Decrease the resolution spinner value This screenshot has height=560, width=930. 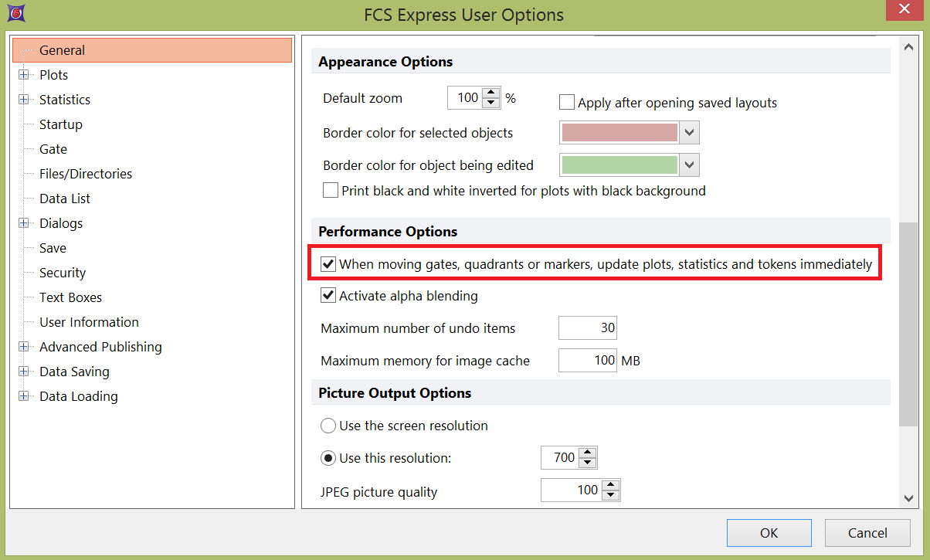587,463
